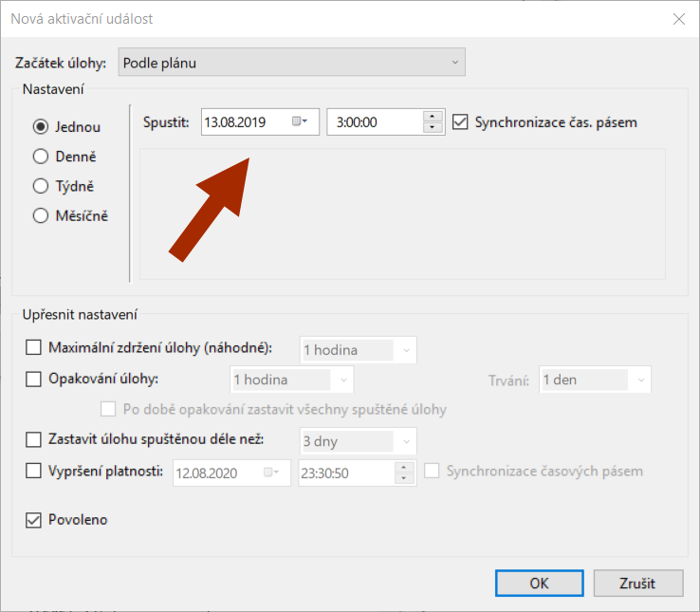This screenshot has width=700, height=612.
Task: Open calendar picker for Vypršení platnosti date
Action: coord(271,473)
